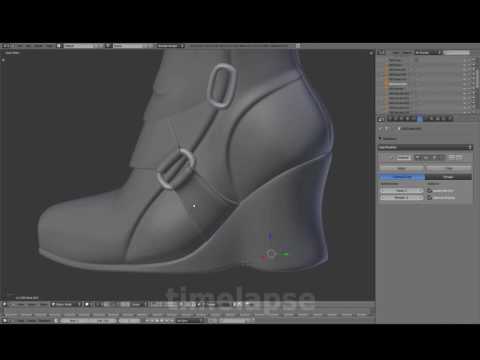Open the File menu in top header
The image size is (480, 360).
tap(20, 46)
